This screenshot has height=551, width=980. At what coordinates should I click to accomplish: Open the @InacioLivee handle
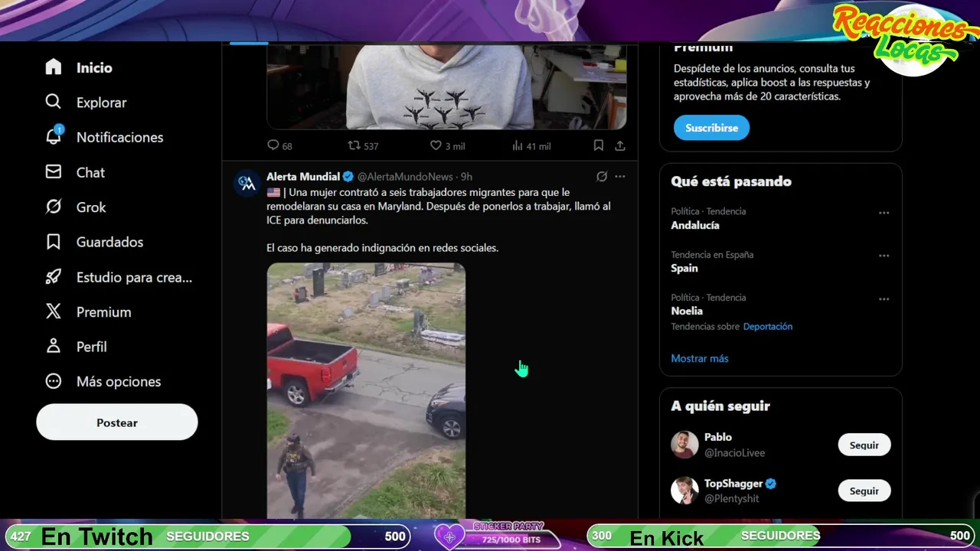[x=734, y=453]
